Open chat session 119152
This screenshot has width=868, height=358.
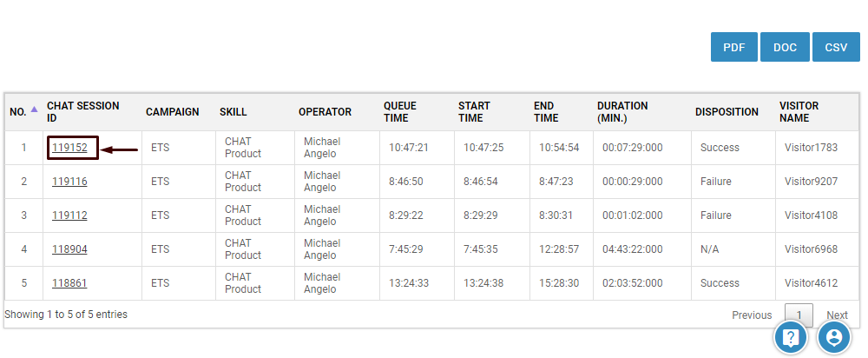(69, 148)
